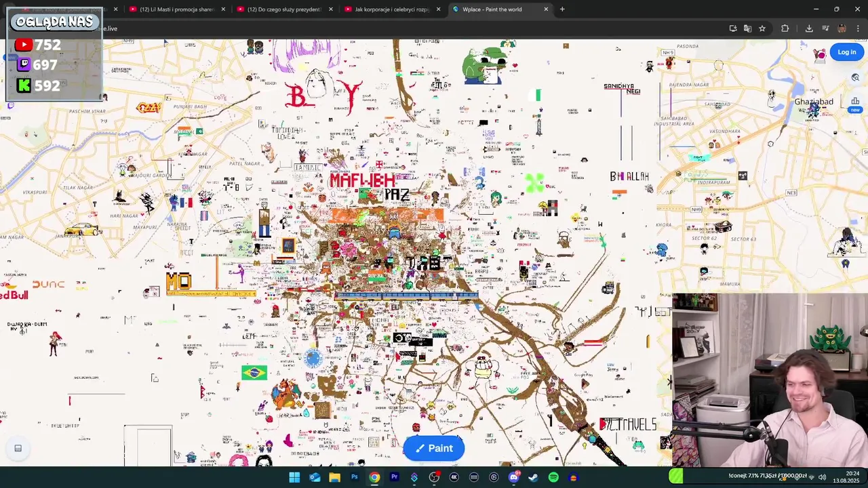This screenshot has width=868, height=488.
Task: Click the red MAFLIEH pixel art text
Action: 362,181
